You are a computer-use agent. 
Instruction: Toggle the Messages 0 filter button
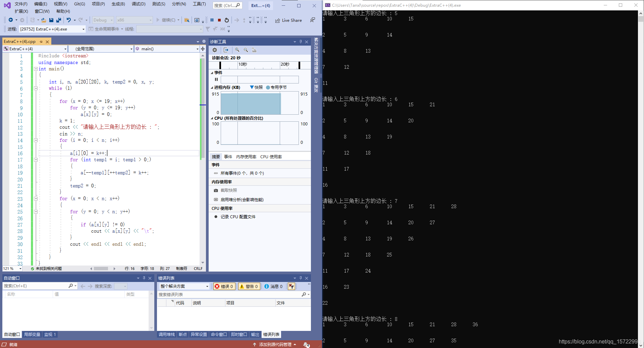pos(273,286)
